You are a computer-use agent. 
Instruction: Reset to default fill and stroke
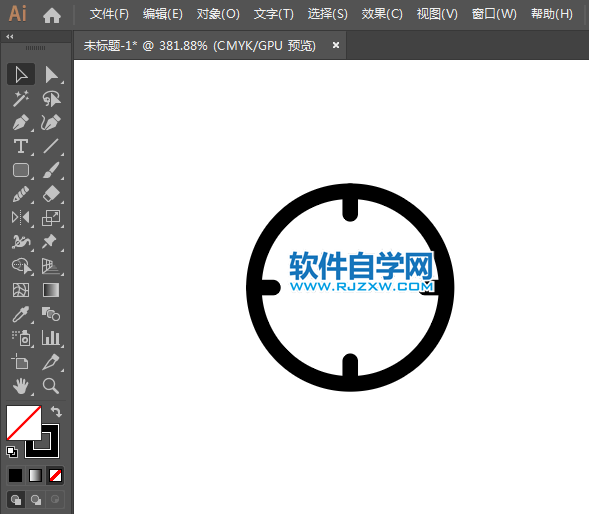pyautogui.click(x=12, y=452)
